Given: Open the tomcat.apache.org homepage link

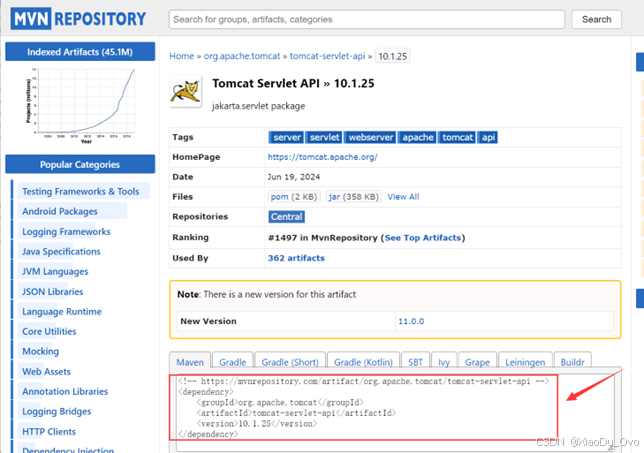Looking at the screenshot, I should 322,157.
